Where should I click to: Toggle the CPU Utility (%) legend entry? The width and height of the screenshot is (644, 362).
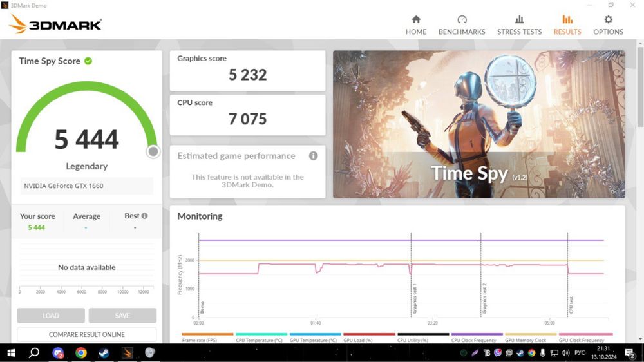click(422, 338)
